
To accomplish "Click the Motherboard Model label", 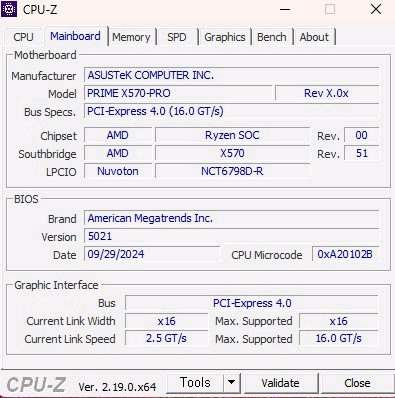I will point(62,94).
